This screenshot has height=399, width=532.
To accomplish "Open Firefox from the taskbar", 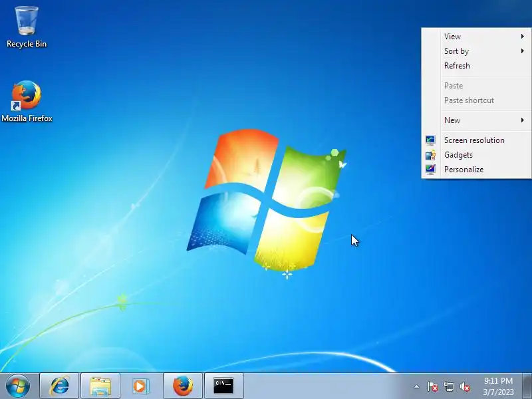I will click(183, 386).
